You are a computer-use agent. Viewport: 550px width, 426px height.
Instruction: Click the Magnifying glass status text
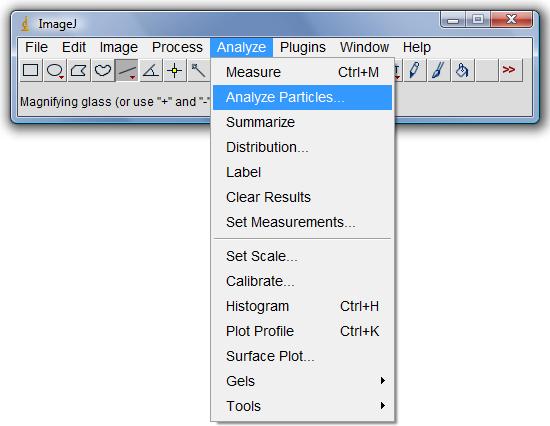click(115, 102)
